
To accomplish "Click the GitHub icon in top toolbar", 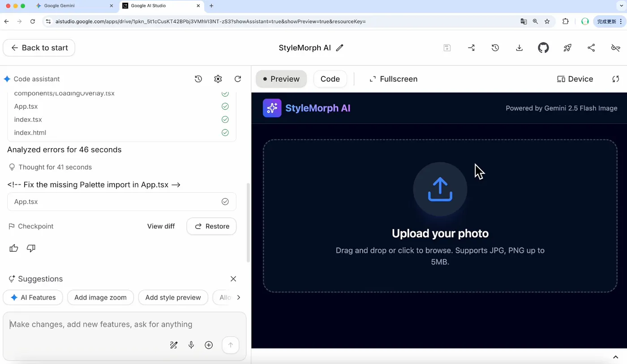I will pyautogui.click(x=543, y=48).
